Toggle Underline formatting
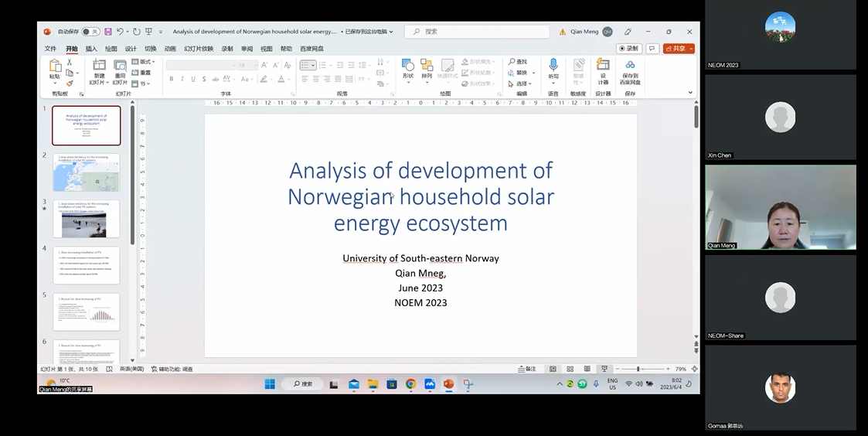Screen dimensions: 868x436 [193, 79]
